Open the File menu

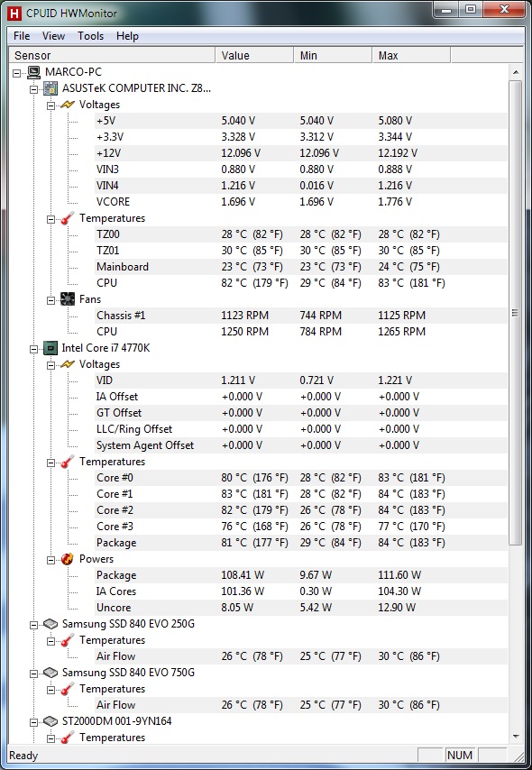22,36
